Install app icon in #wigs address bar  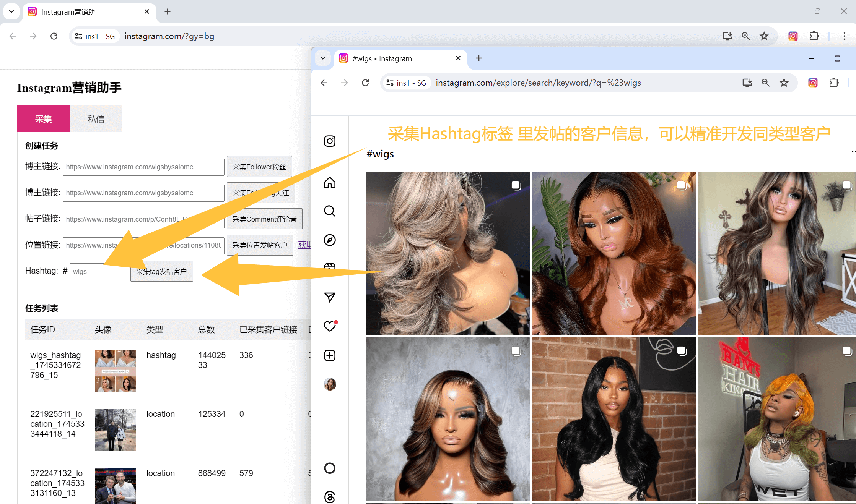(x=747, y=83)
